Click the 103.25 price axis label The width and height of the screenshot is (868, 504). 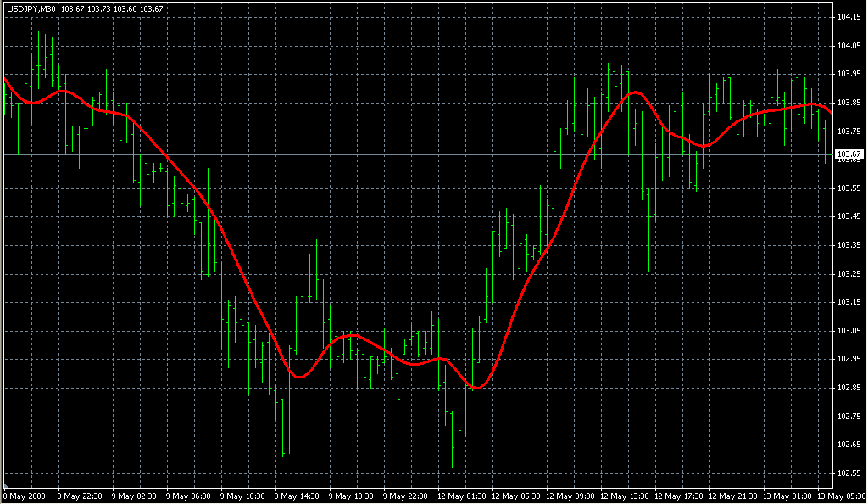(x=849, y=273)
